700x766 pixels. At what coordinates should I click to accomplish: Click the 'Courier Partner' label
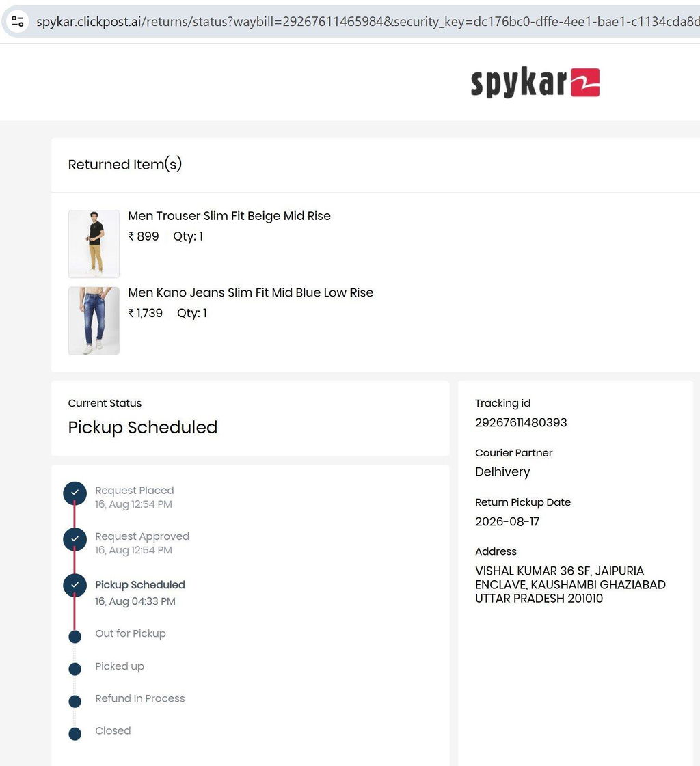point(514,453)
